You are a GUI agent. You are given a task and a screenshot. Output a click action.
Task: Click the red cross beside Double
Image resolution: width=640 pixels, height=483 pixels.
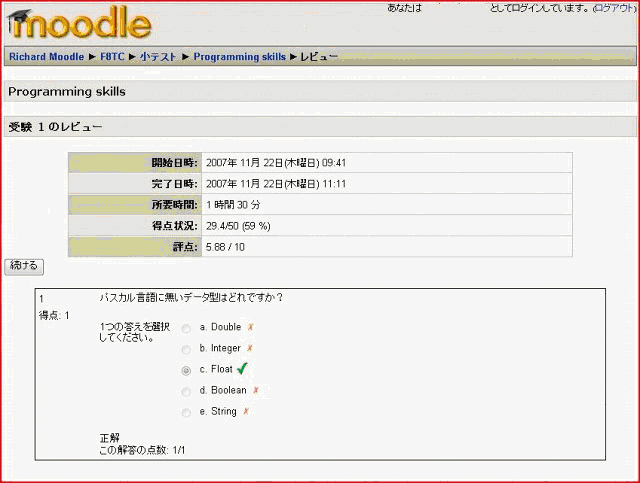point(251,327)
